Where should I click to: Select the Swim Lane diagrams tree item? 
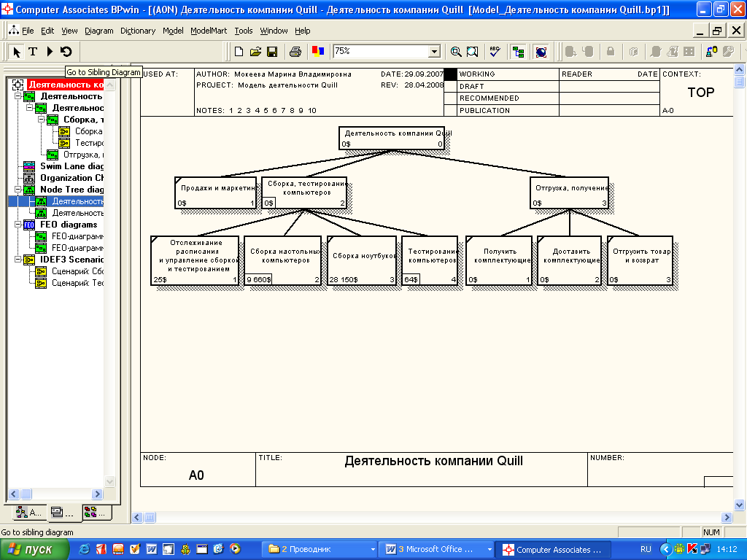tap(64, 166)
